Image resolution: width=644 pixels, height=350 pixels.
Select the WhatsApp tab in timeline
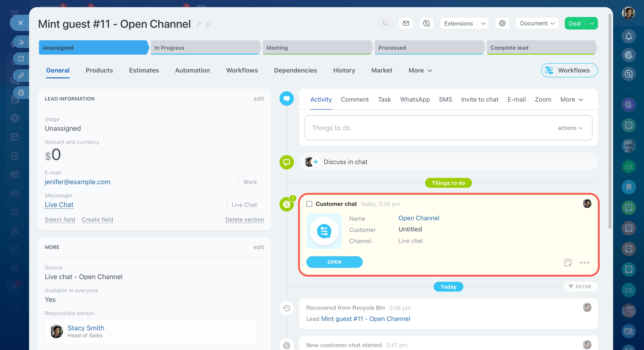pos(415,100)
